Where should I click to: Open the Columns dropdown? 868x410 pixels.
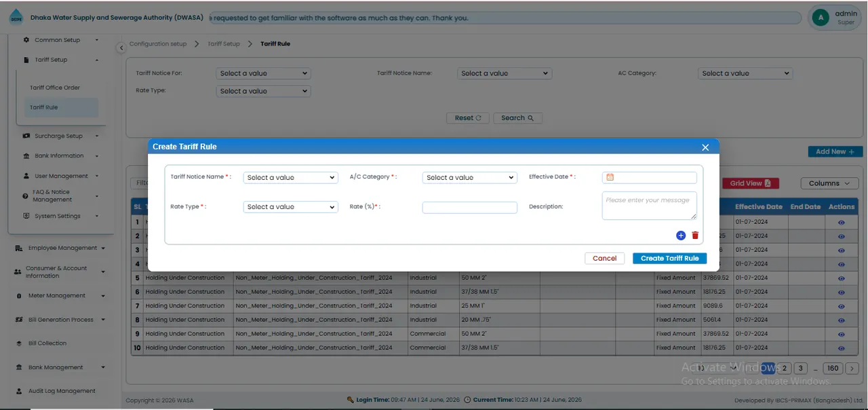coord(829,183)
